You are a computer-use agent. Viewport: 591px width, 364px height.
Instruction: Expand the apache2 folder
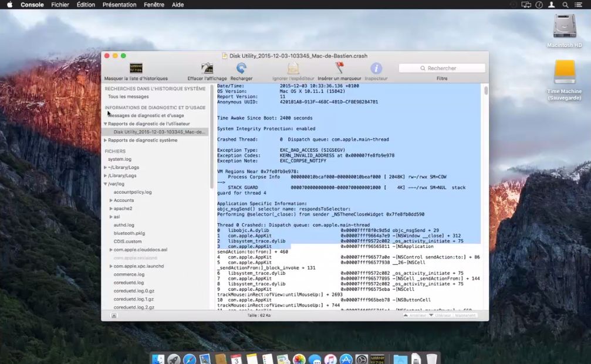pyautogui.click(x=111, y=208)
